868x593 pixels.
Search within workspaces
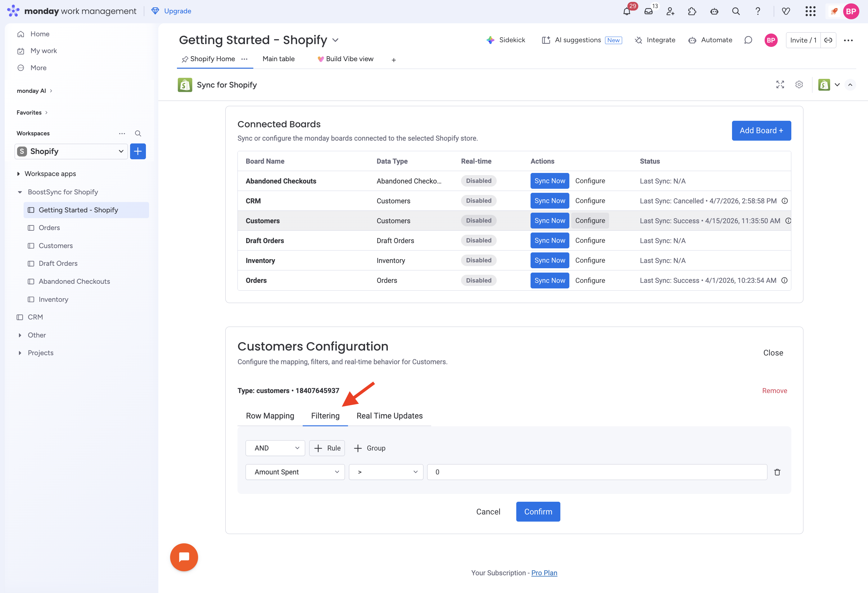pyautogui.click(x=138, y=133)
